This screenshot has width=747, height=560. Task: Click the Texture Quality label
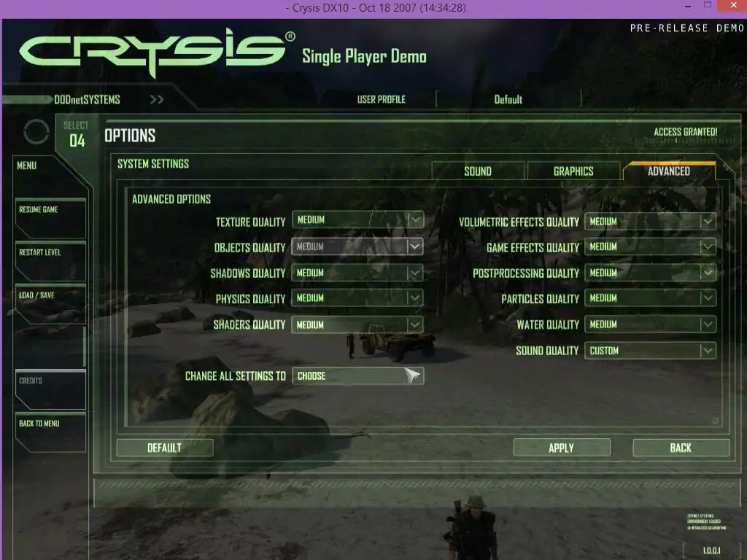tap(250, 222)
